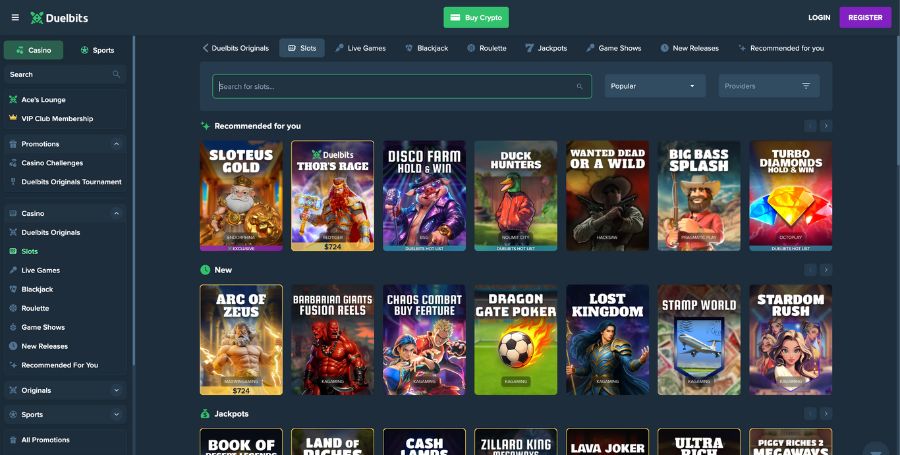Image resolution: width=900 pixels, height=455 pixels.
Task: Select the Recommended for you top tab
Action: coord(781,48)
